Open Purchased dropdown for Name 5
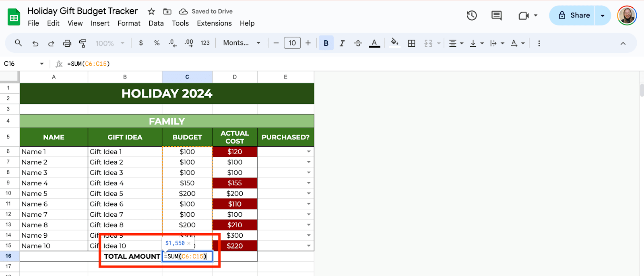The image size is (644, 276). 309,194
